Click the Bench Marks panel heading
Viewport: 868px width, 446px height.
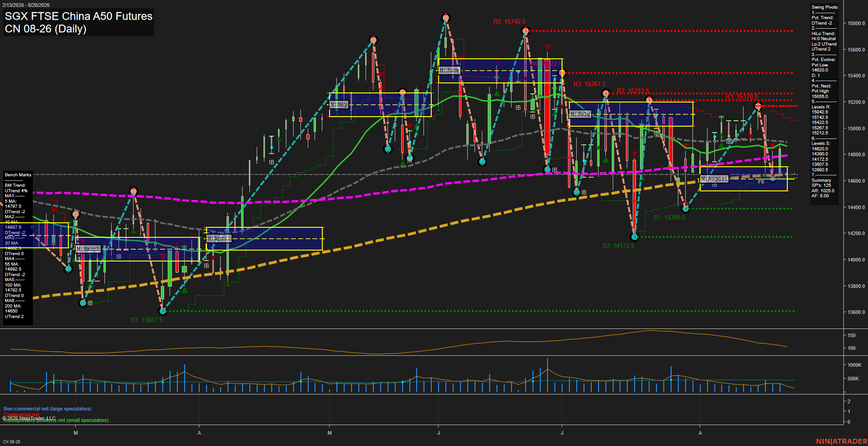click(x=18, y=175)
